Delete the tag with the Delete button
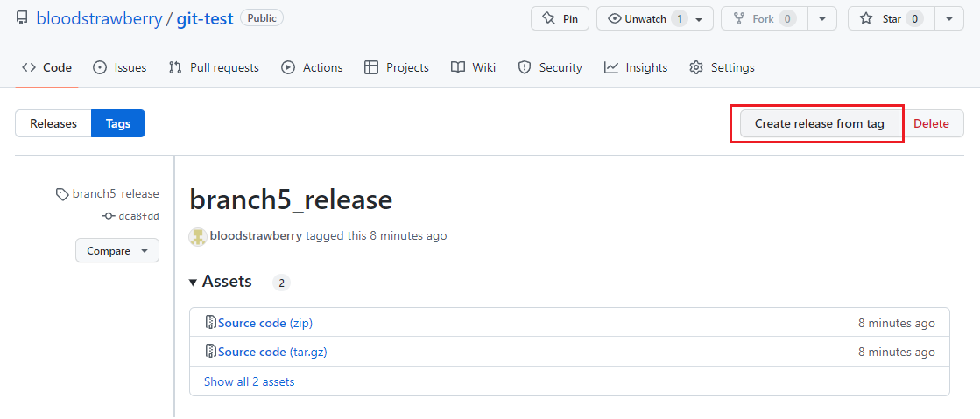 [x=931, y=123]
